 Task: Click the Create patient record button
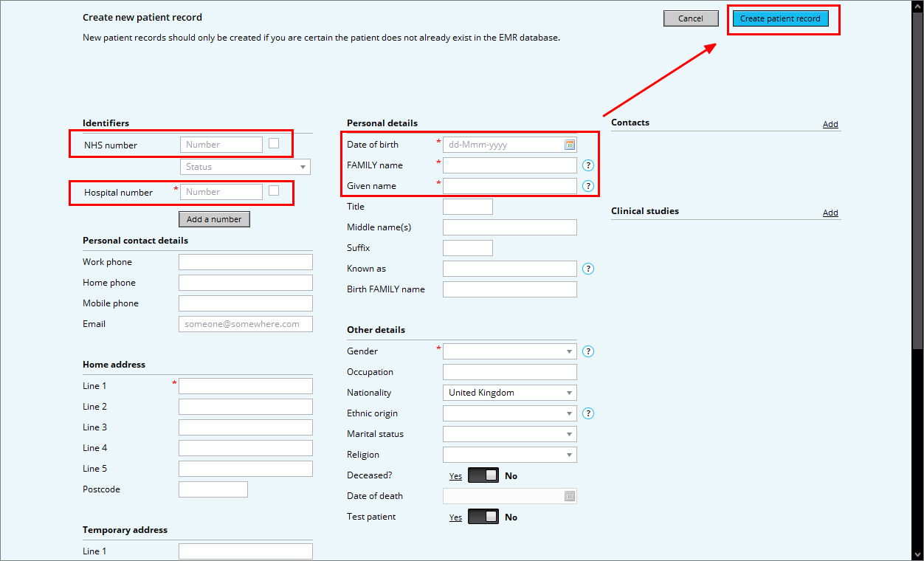click(x=780, y=19)
